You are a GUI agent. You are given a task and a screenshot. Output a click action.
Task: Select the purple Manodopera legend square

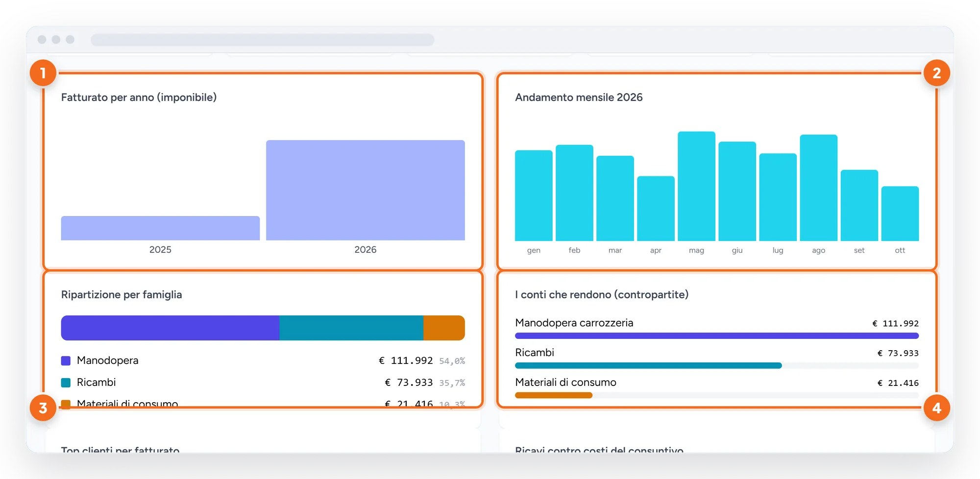tap(66, 361)
